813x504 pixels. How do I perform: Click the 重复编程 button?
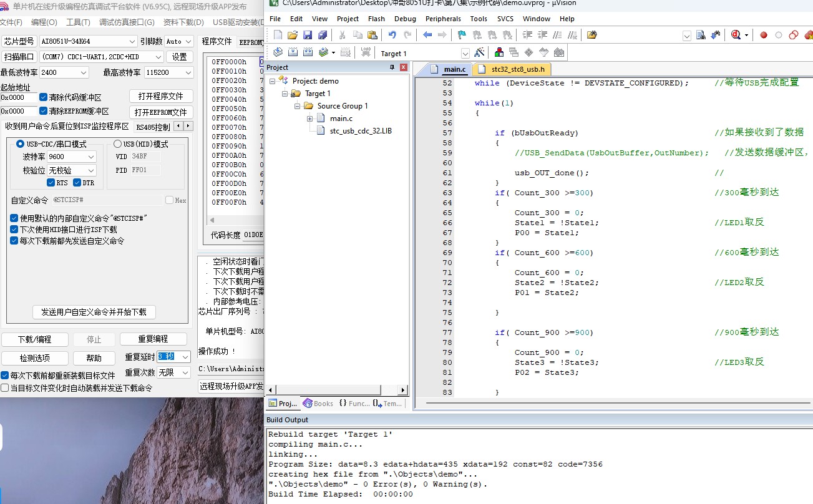click(x=153, y=339)
